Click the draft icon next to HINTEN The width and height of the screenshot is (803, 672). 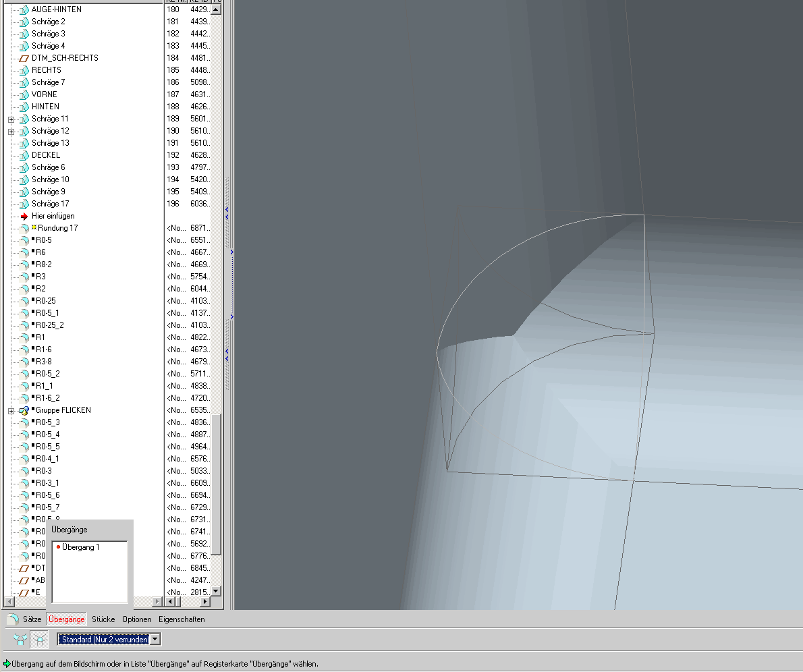(24, 107)
